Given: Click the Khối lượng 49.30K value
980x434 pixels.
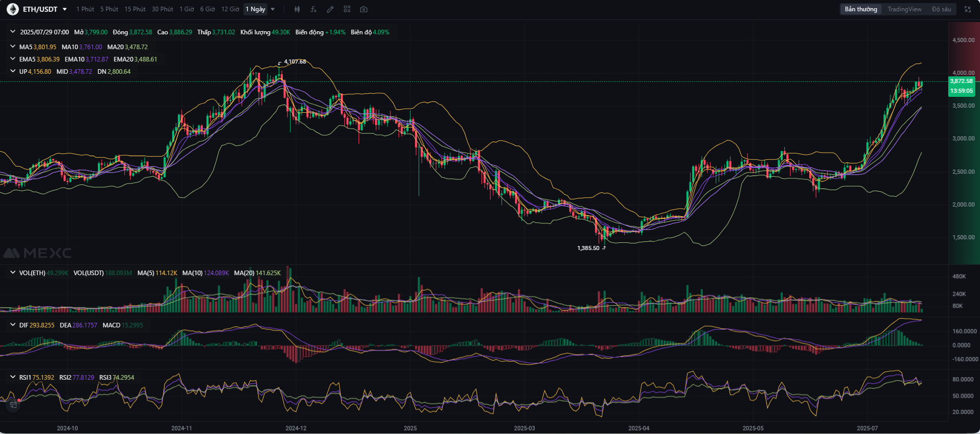Looking at the screenshot, I should click(x=265, y=32).
